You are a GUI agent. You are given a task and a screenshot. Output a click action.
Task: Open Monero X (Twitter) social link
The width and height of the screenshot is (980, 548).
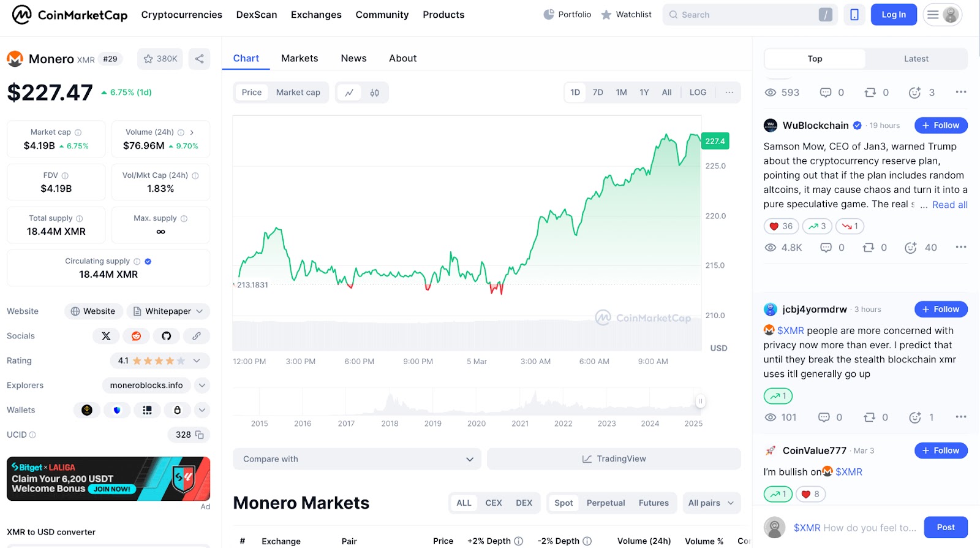pyautogui.click(x=106, y=336)
